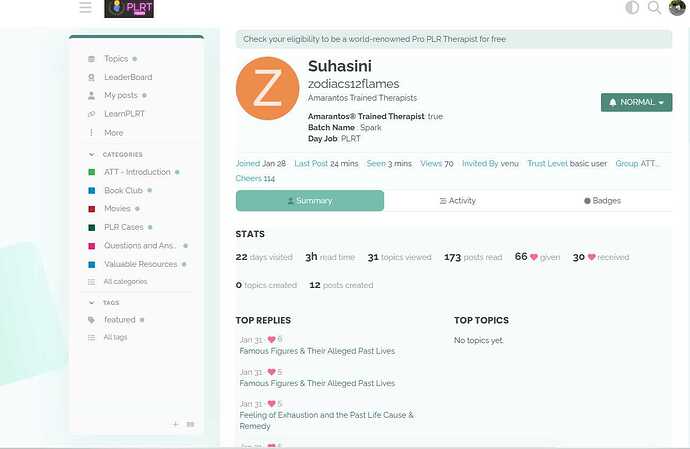Click Suhasini's large Z profile avatar
The width and height of the screenshot is (690, 449).
(x=267, y=88)
